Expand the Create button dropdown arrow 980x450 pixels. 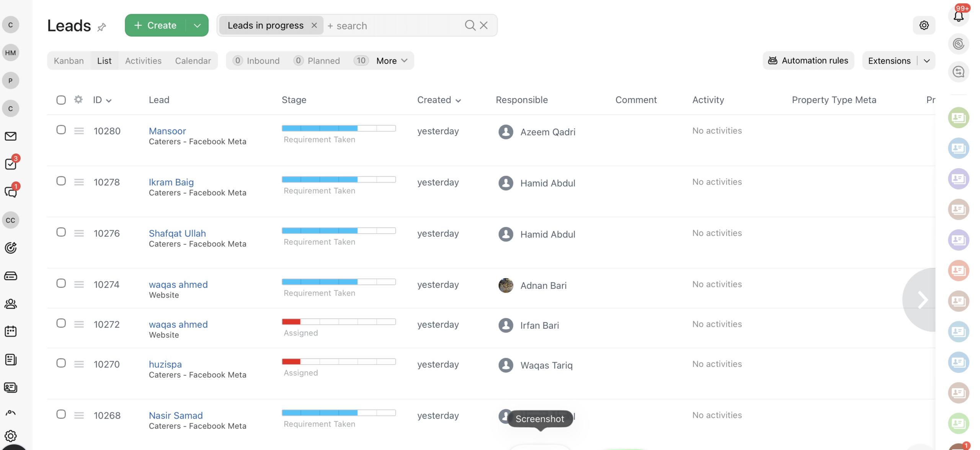pos(197,26)
